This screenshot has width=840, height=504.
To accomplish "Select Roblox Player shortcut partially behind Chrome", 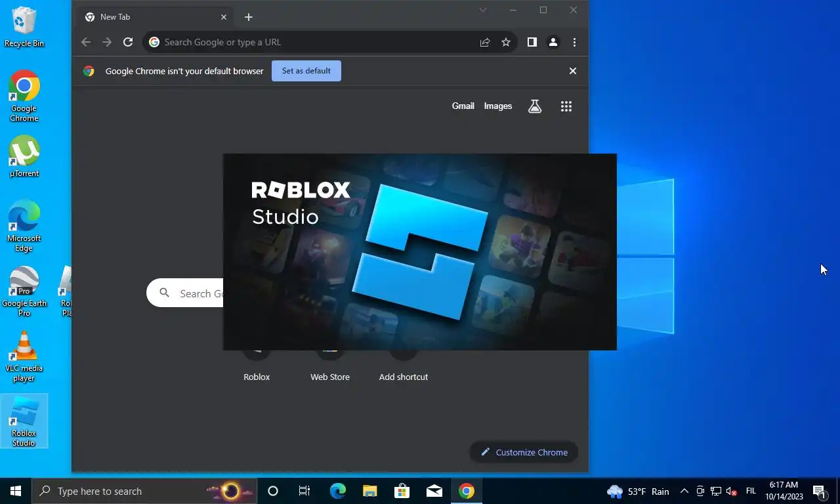I will [66, 291].
